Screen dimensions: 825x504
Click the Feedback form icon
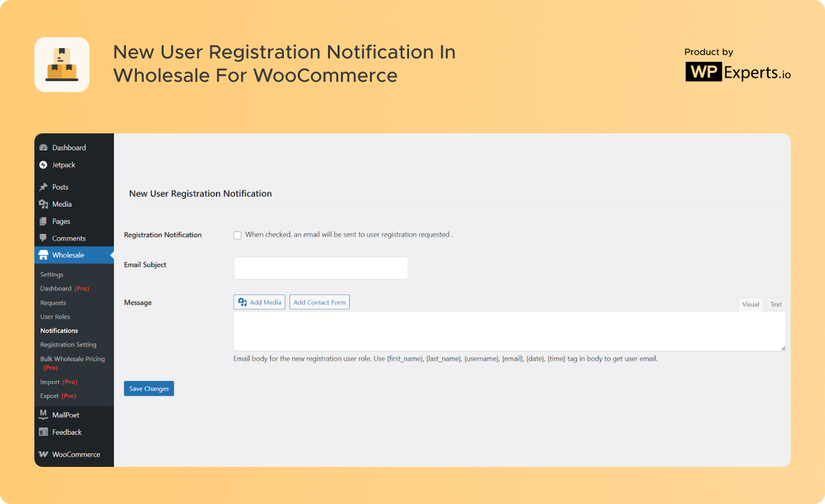coord(43,432)
